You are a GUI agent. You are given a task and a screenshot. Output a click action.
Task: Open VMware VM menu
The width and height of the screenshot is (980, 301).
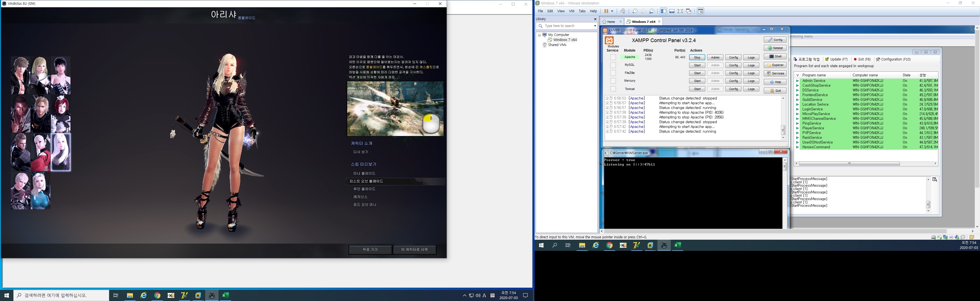[x=571, y=11]
